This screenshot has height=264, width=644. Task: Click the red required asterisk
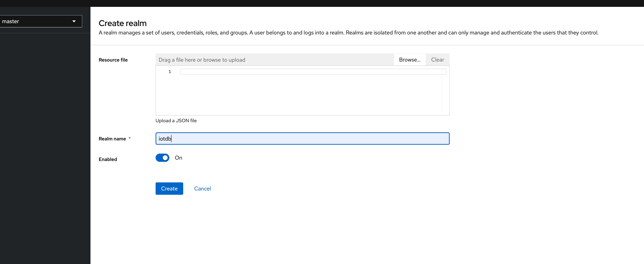coord(130,138)
